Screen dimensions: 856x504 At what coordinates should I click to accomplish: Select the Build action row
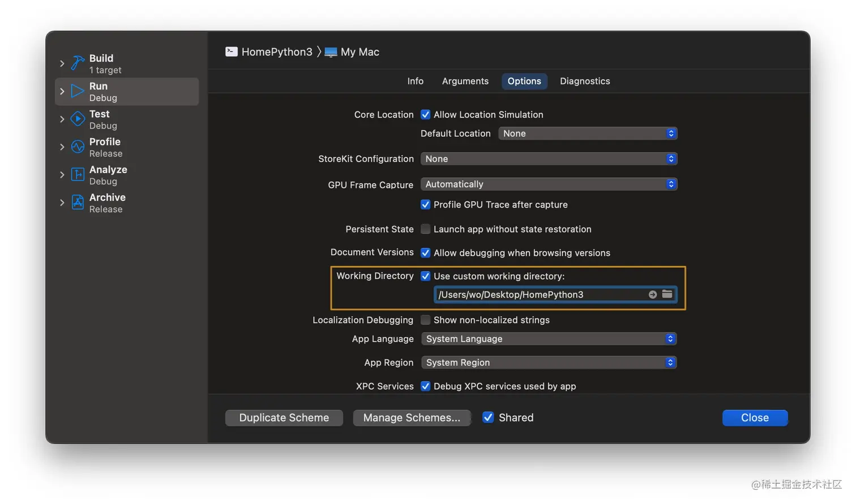127,63
